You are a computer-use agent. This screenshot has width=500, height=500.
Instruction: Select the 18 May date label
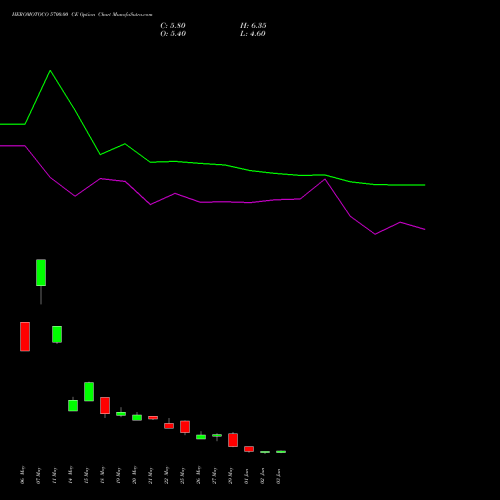click(x=103, y=475)
